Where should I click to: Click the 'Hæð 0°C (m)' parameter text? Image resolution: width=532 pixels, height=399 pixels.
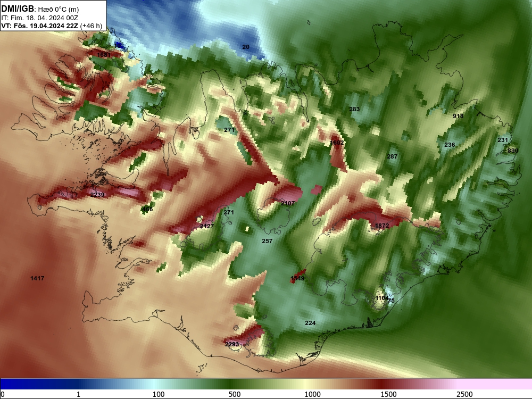pyautogui.click(x=57, y=10)
